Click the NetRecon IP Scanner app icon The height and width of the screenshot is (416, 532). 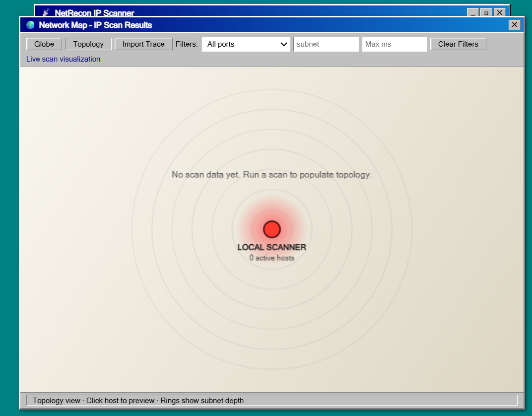point(46,12)
